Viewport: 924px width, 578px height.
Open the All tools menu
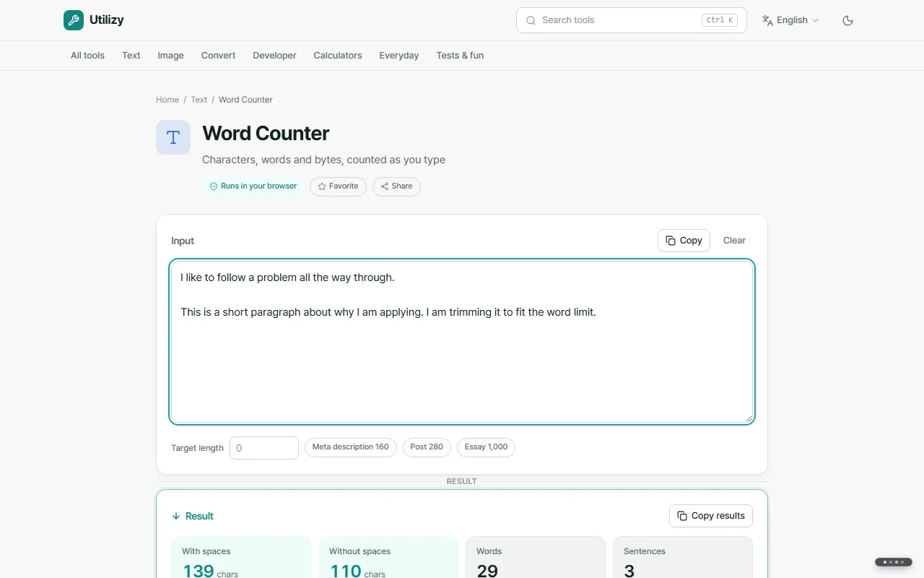click(87, 56)
